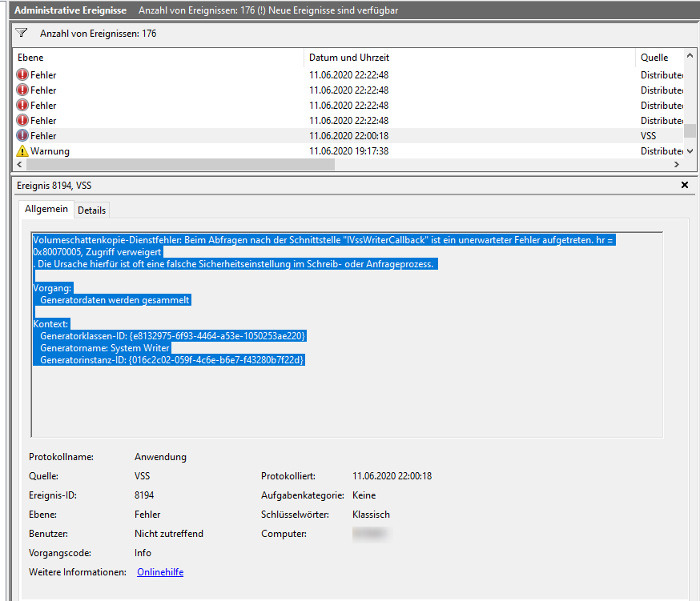Close the Ereignis 8194 preview pane
Screen dimensions: 700x601
coord(684,185)
